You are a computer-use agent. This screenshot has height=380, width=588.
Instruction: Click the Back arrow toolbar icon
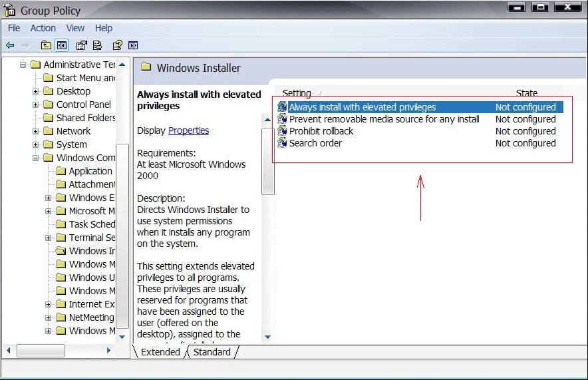pos(10,45)
